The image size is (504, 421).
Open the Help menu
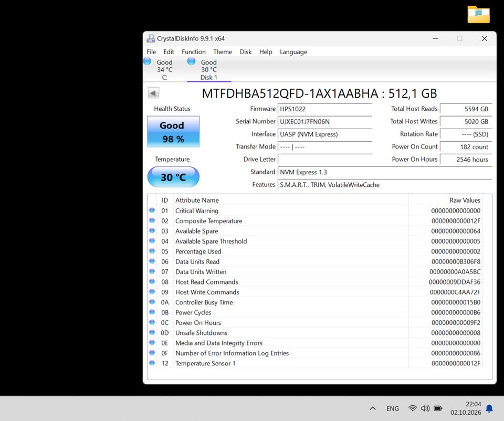tap(266, 52)
